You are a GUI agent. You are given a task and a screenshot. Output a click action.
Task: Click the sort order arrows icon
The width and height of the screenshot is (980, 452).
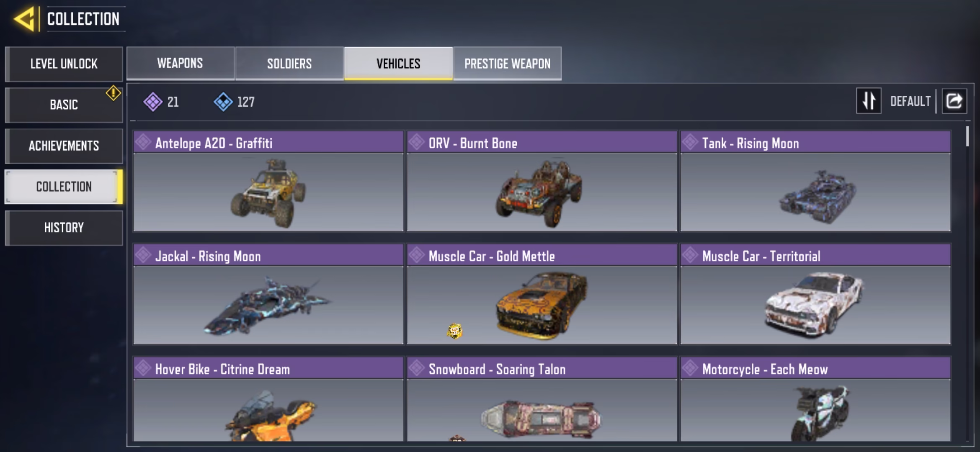click(869, 101)
